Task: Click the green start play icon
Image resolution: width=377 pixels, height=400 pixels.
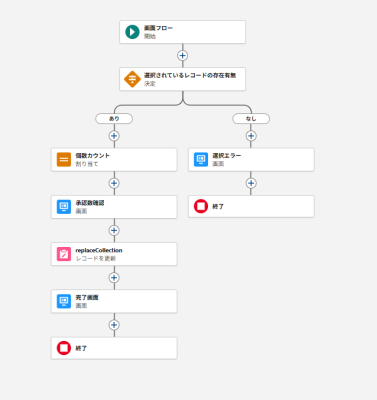Action: [x=132, y=32]
